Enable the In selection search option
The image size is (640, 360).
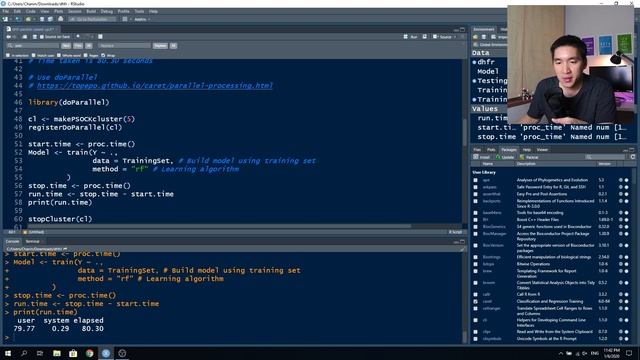[8, 55]
